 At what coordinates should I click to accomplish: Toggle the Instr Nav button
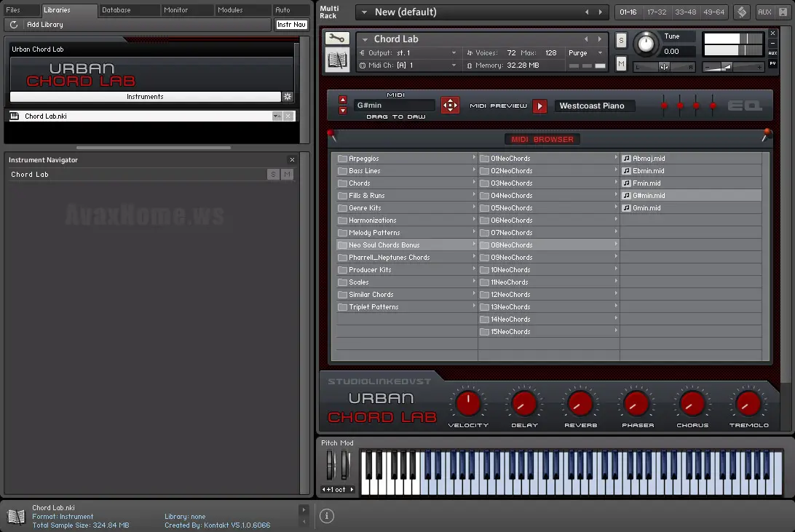(x=291, y=24)
